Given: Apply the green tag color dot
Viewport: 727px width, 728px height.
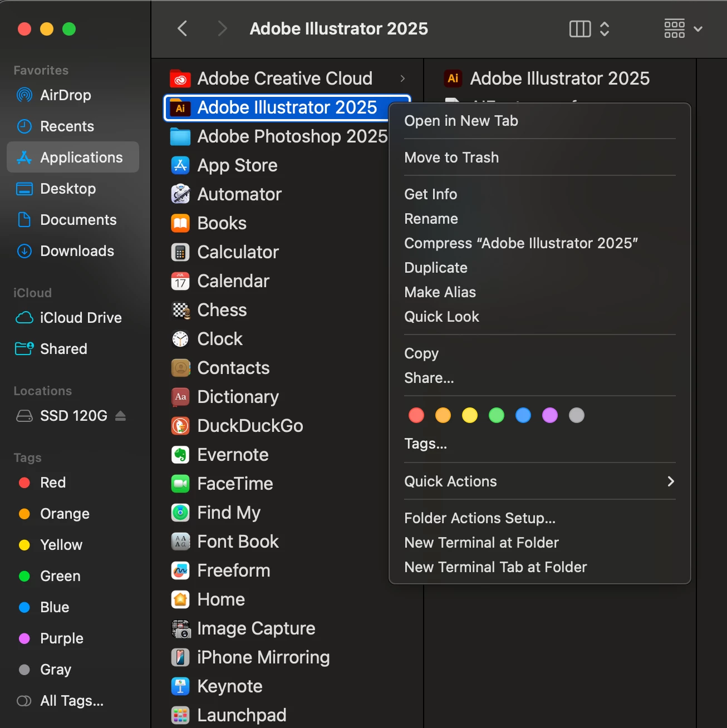Looking at the screenshot, I should pos(497,415).
